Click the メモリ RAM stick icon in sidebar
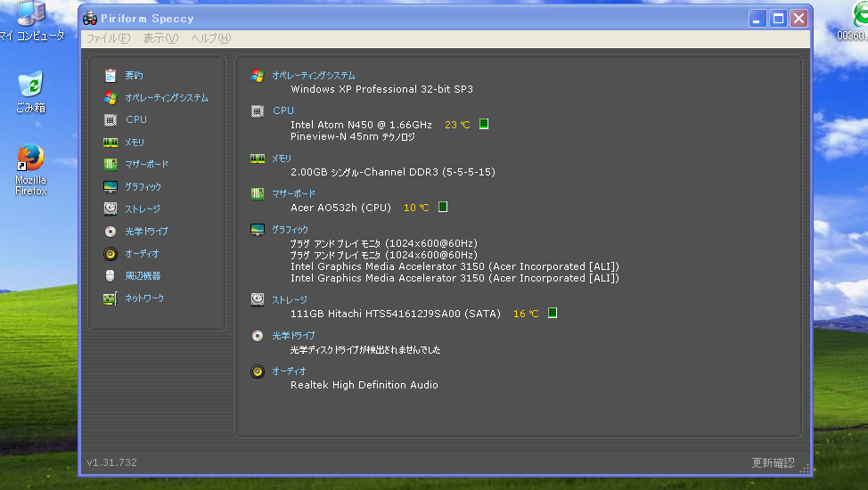 111,143
